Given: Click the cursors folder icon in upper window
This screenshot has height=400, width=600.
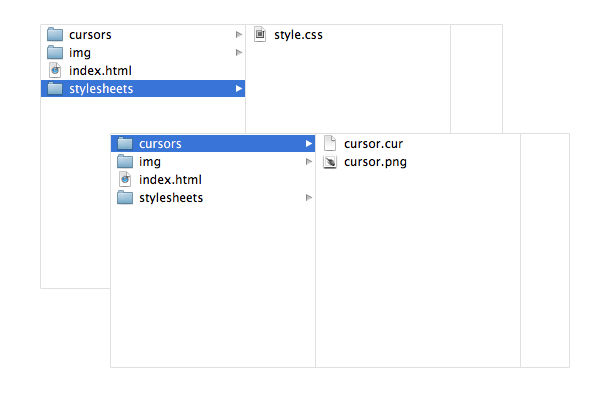Looking at the screenshot, I should pyautogui.click(x=55, y=34).
